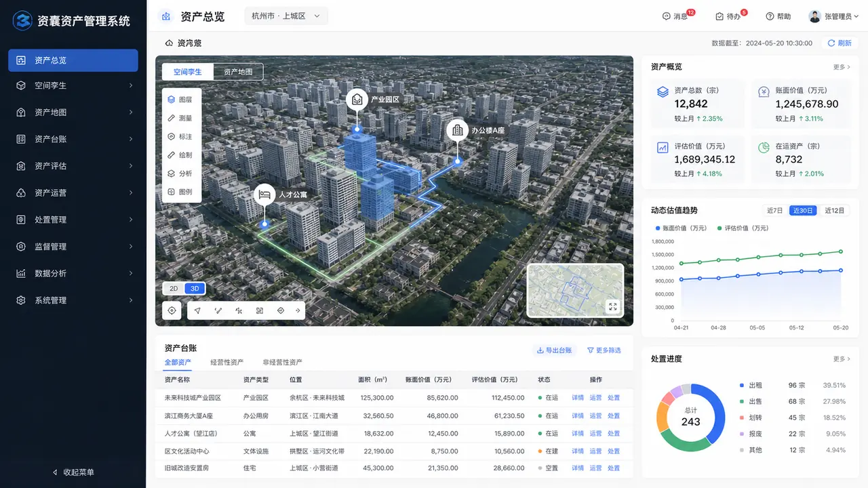Expand the 资产台账 sidebar submenu chevron

pos(131,139)
